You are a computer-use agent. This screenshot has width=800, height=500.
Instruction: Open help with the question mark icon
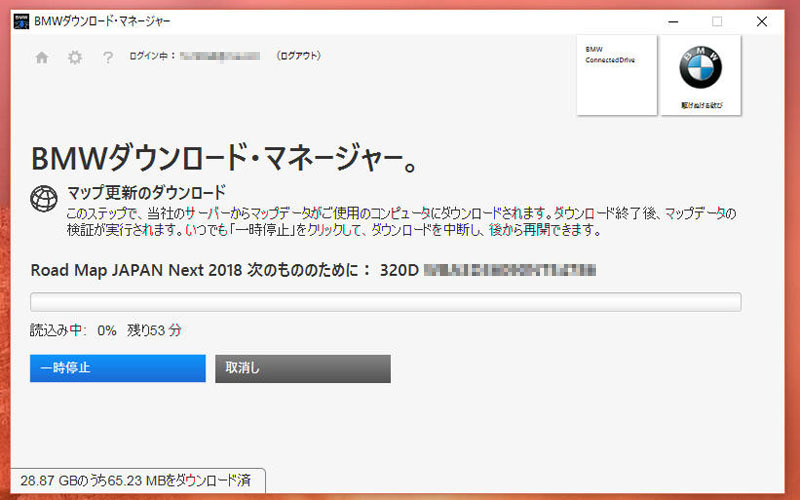[x=108, y=57]
